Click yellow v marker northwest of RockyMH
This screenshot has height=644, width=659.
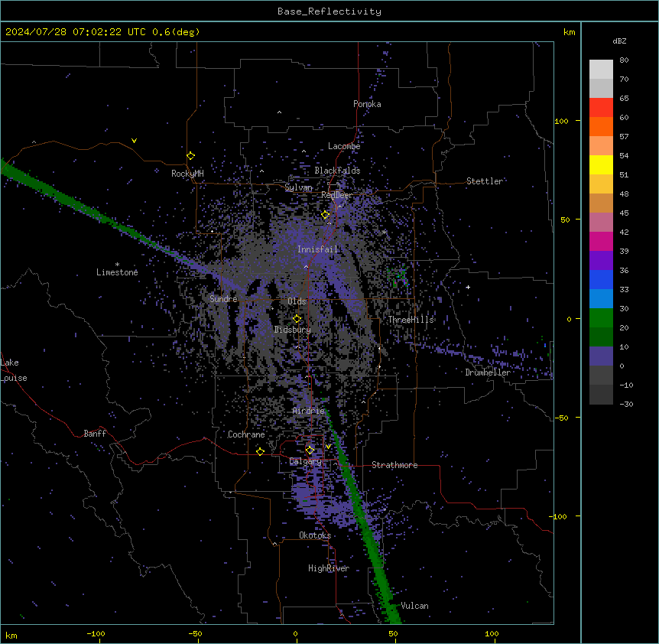click(134, 141)
